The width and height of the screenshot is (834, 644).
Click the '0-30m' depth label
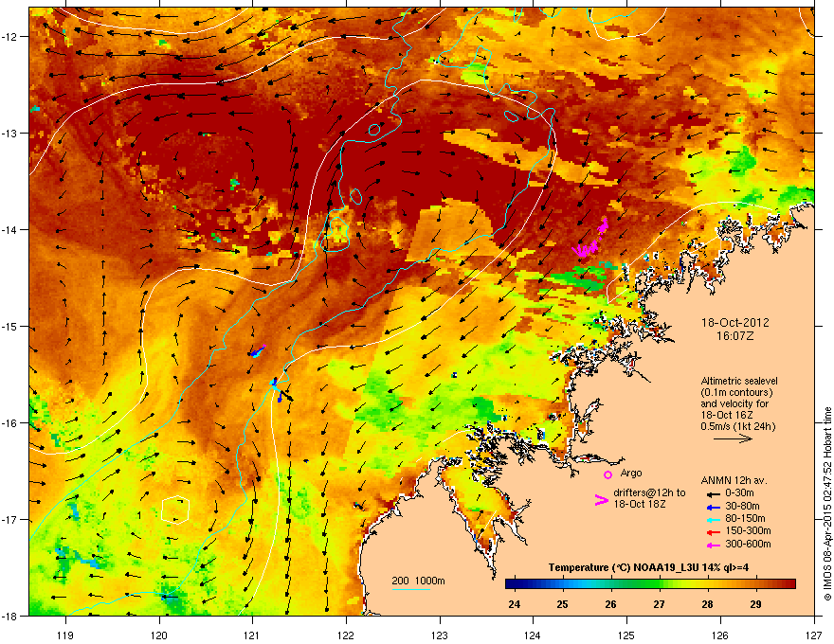click(x=739, y=493)
